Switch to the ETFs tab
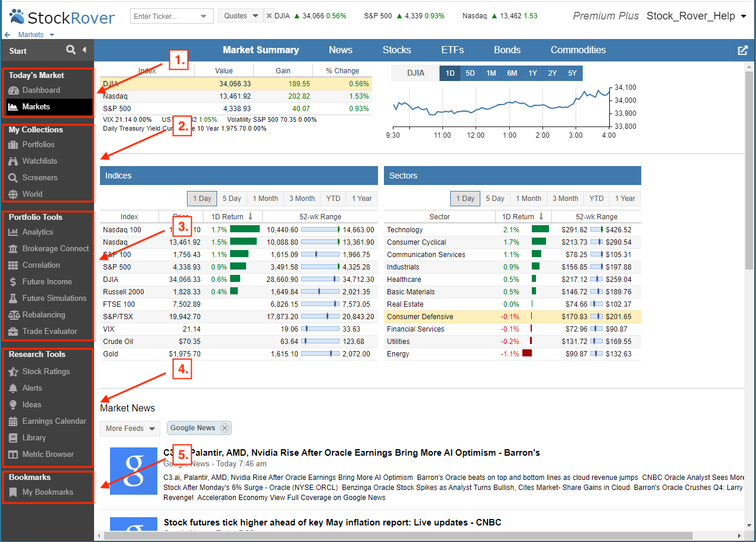The width and height of the screenshot is (756, 542). pyautogui.click(x=453, y=50)
